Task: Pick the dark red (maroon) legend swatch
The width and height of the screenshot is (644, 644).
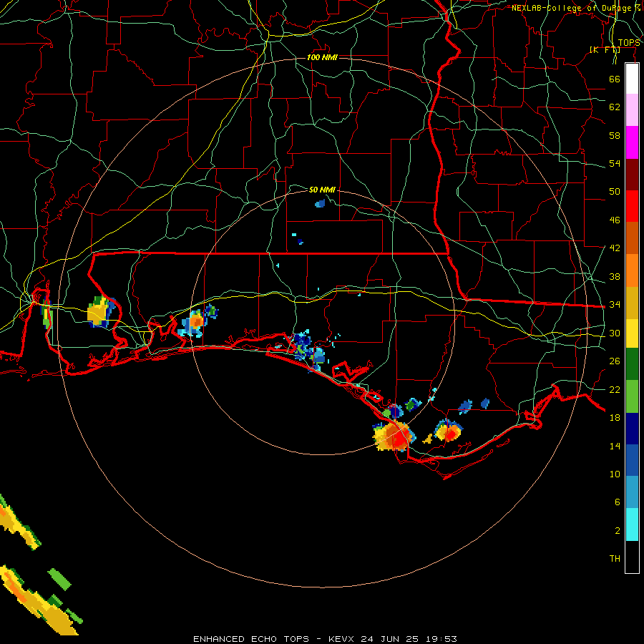Action: pyautogui.click(x=632, y=174)
